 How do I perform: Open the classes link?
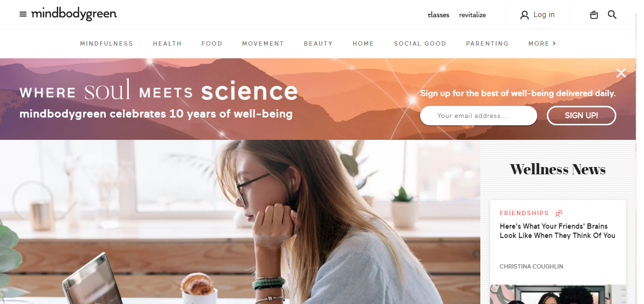coord(438,15)
